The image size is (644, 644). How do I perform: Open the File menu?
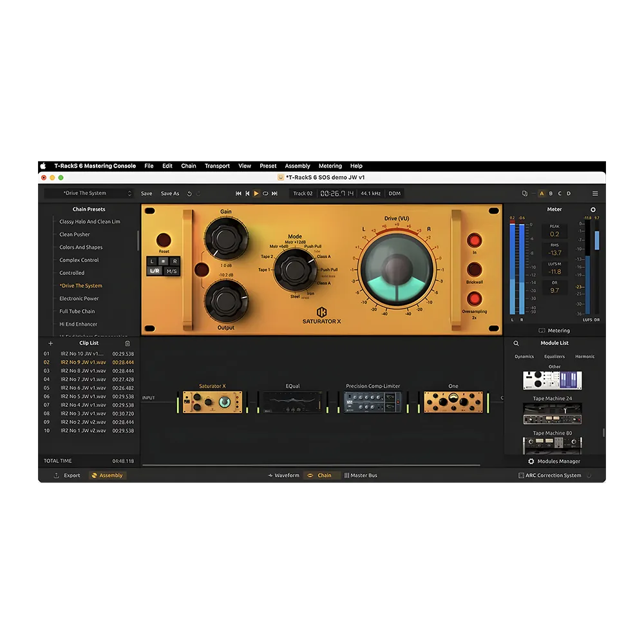pos(149,166)
